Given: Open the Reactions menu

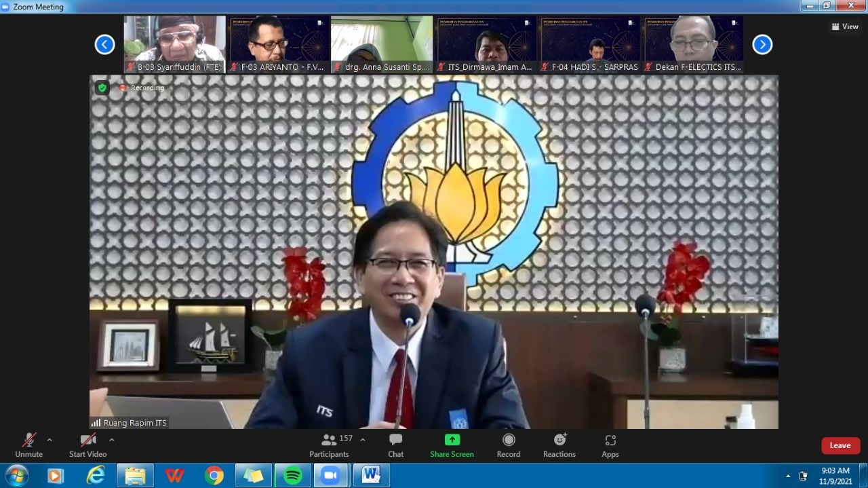Looking at the screenshot, I should click(559, 445).
